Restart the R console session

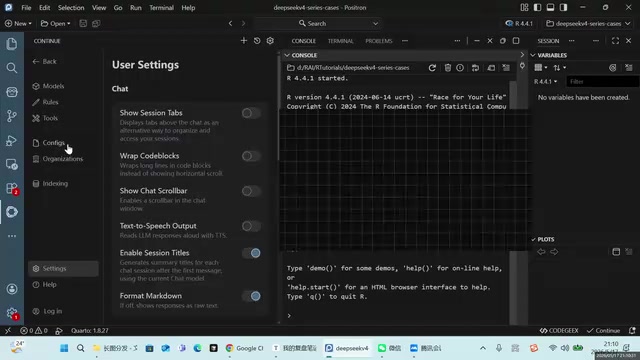432,68
